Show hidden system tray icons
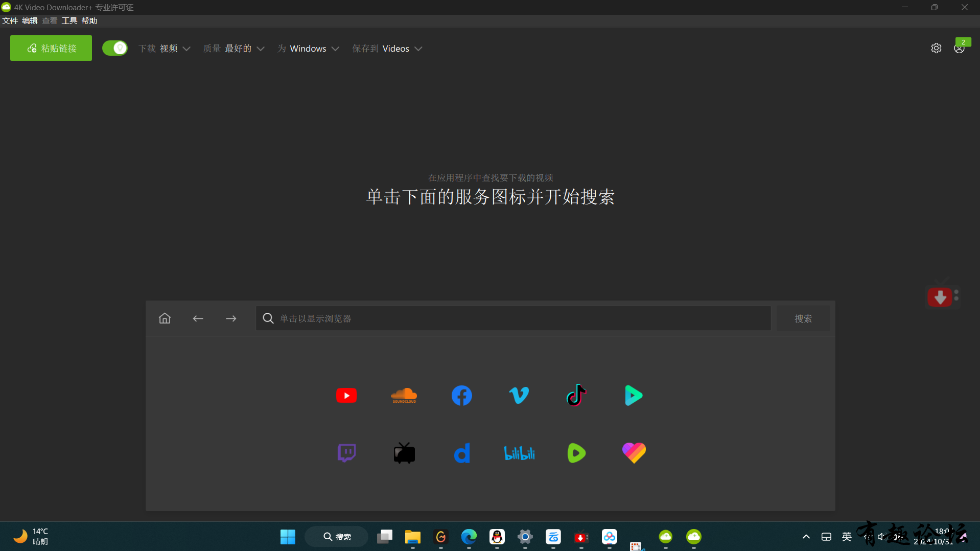980x551 pixels. [806, 537]
